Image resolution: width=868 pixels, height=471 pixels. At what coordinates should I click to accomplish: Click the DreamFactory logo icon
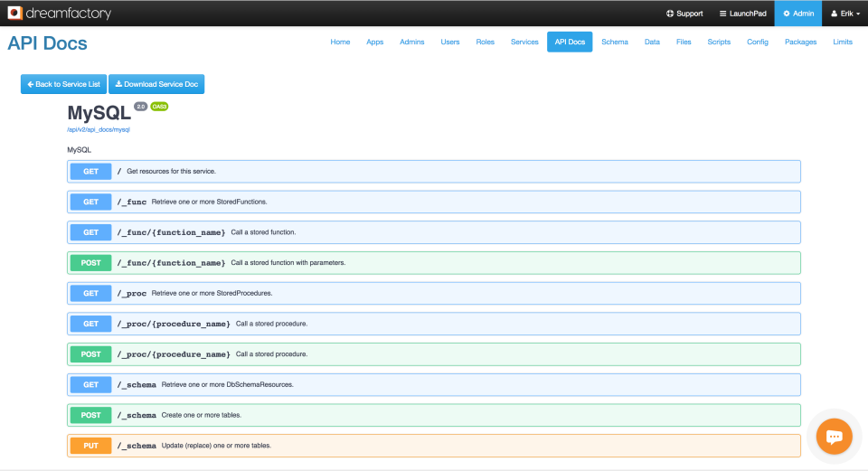(15, 13)
